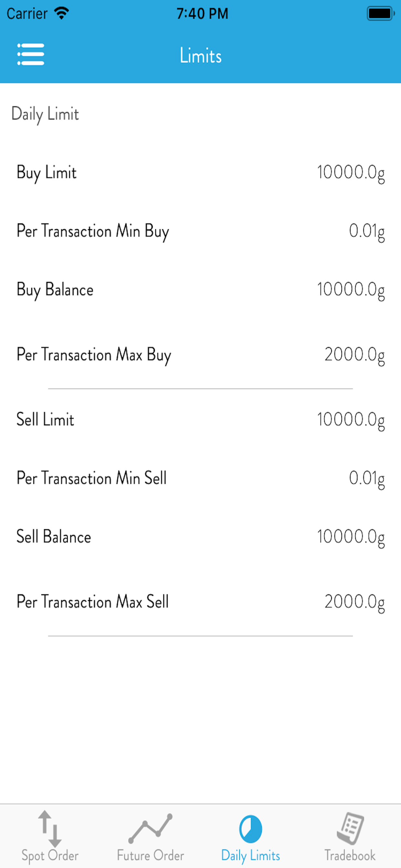The width and height of the screenshot is (401, 868).
Task: Tap the Per Transaction Min Buy value
Action: (x=367, y=232)
